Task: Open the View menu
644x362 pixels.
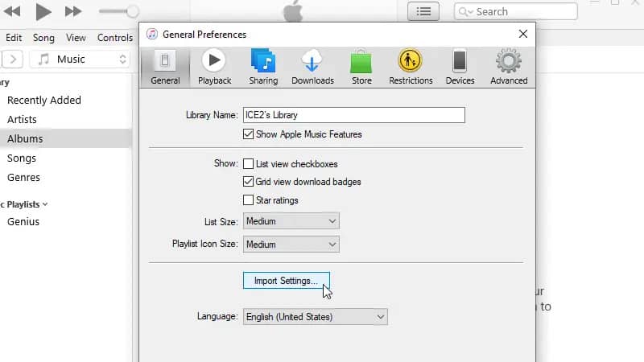Action: point(76,38)
